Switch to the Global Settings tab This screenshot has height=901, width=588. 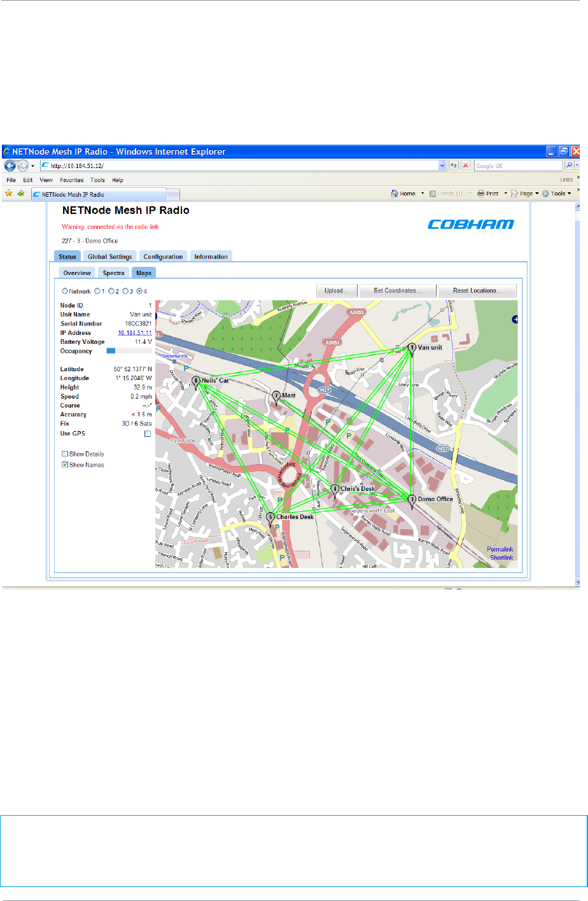(109, 257)
